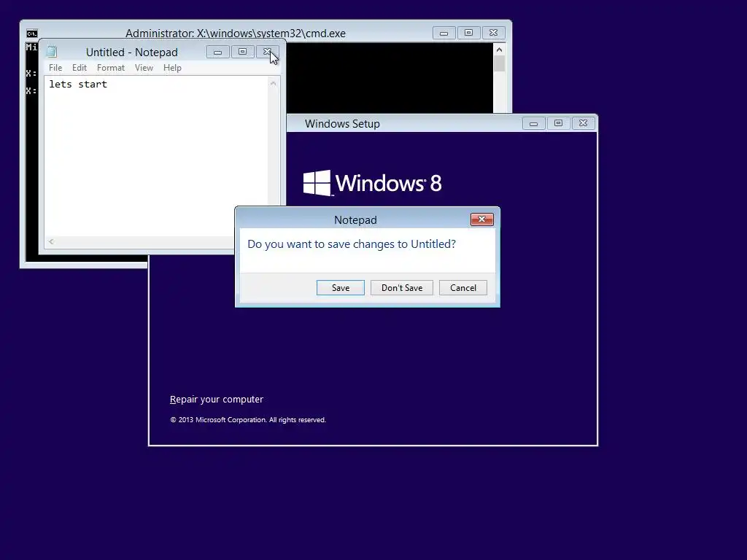Close the Notepad save dialog with red X
This screenshot has width=747, height=560.
[x=481, y=219]
